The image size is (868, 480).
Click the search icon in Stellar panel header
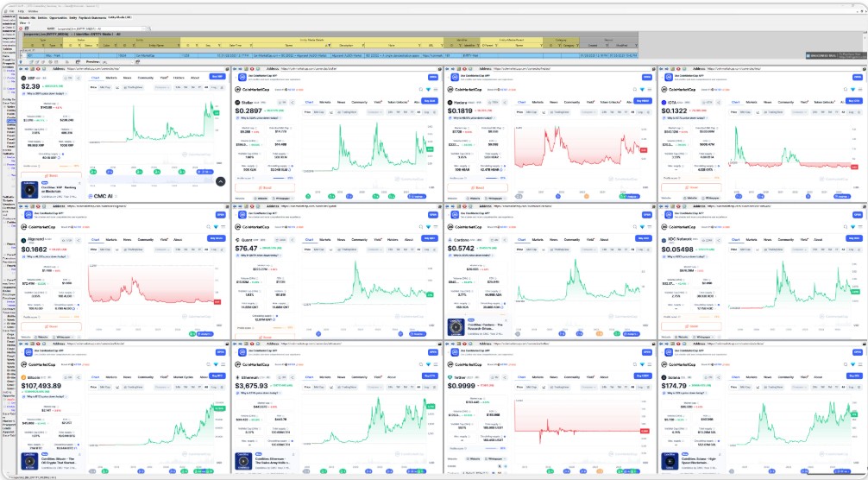point(419,89)
